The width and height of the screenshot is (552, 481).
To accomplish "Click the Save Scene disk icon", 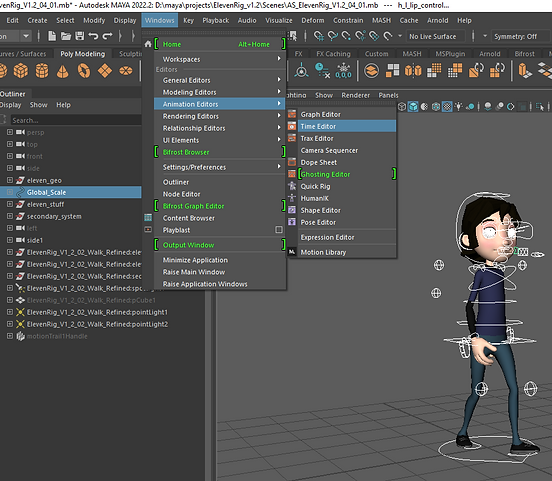I will (x=80, y=36).
